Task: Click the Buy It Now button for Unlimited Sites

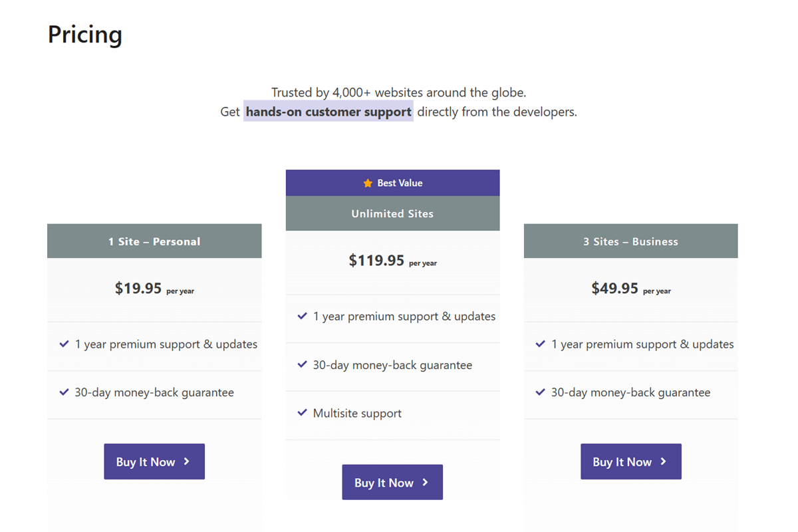Action: [x=392, y=482]
